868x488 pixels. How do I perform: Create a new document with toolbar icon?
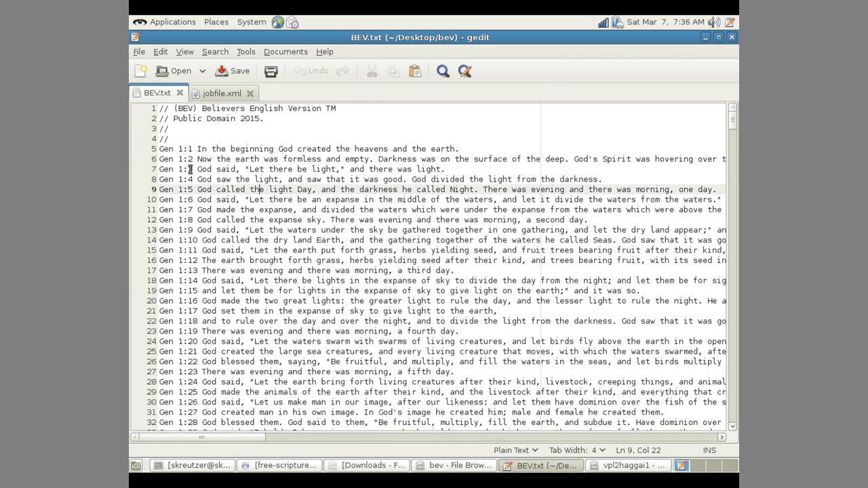coord(140,71)
